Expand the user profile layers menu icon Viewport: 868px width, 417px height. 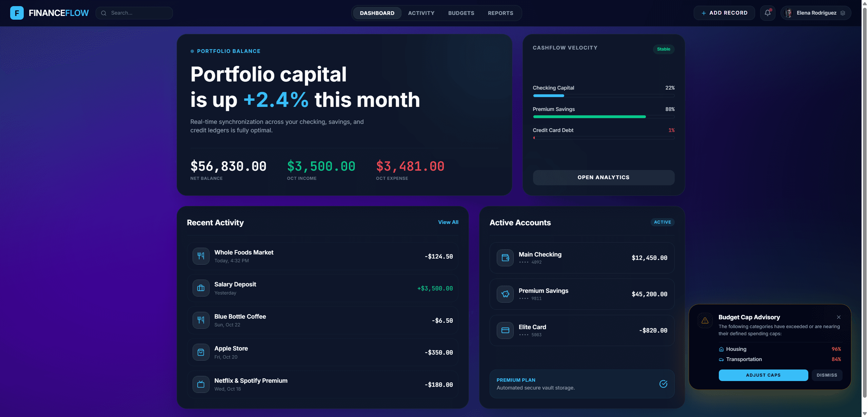coord(843,13)
